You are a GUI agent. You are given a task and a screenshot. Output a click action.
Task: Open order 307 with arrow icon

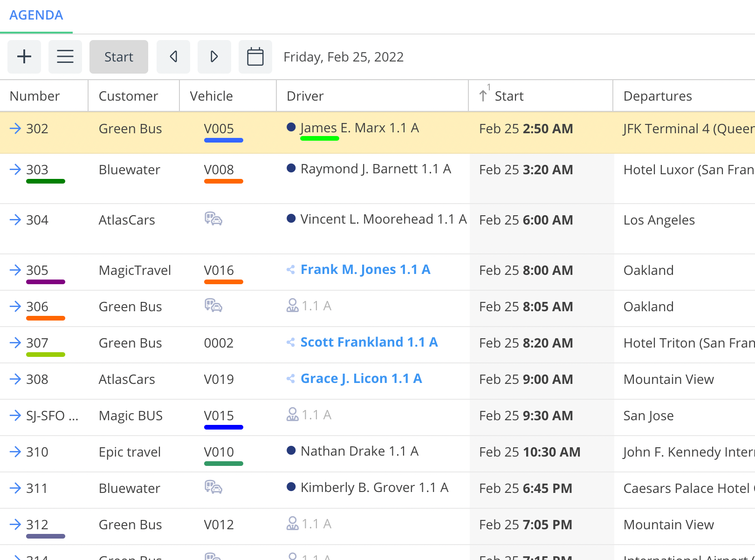point(15,343)
